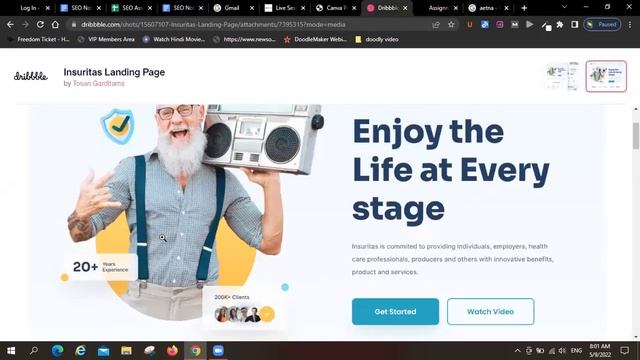Open author Tosan Garditama's profile link
640x360 pixels.
[98, 83]
